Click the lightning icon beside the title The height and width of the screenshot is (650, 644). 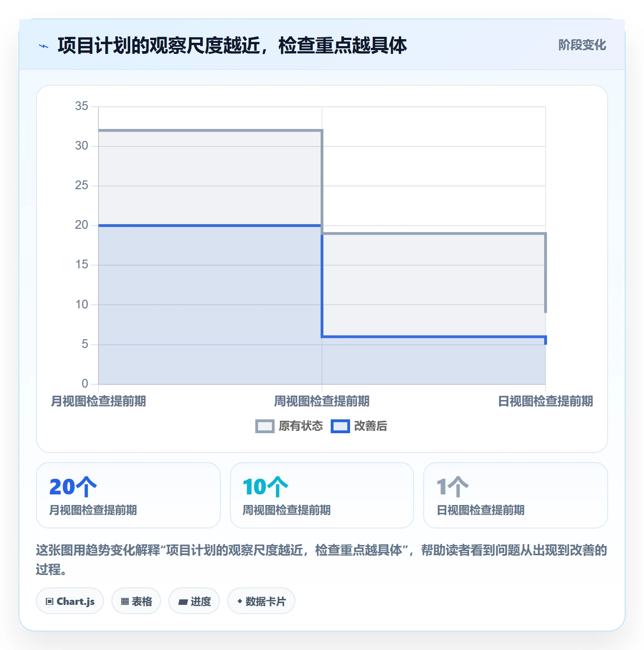coord(44,46)
